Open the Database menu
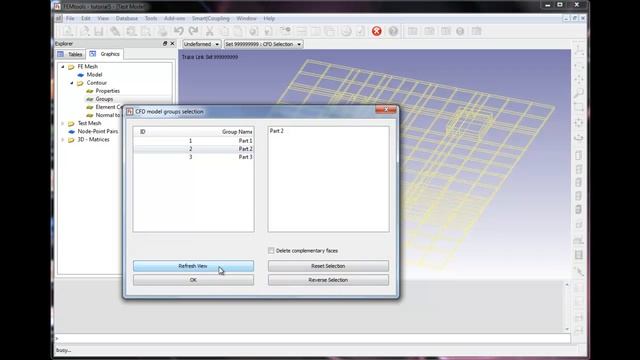640x360 pixels. click(127, 18)
